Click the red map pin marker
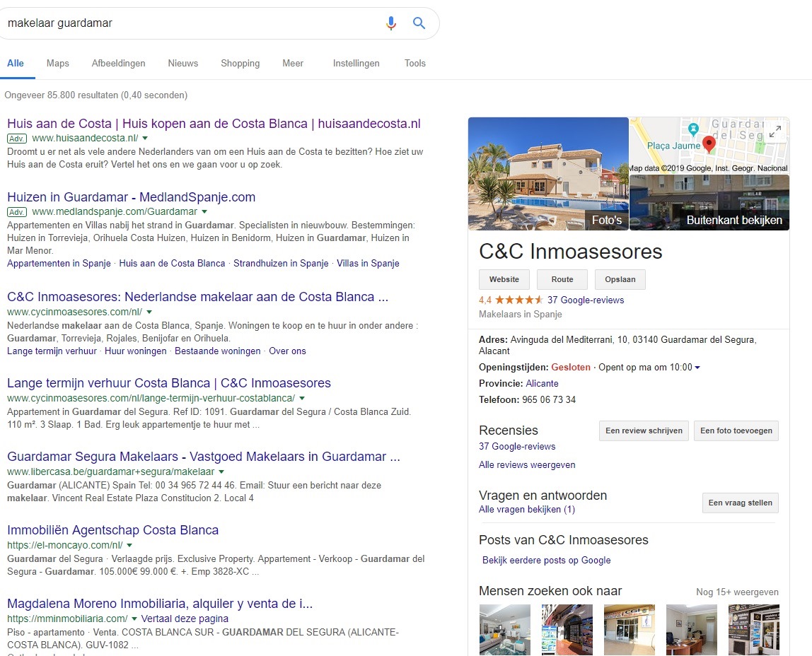Viewport: 812px width, 656px height. tap(709, 143)
